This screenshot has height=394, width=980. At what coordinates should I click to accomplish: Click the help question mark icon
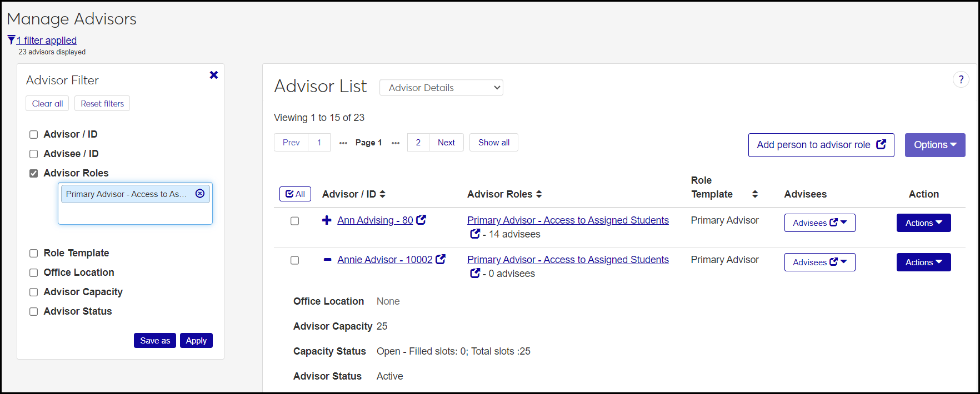961,80
